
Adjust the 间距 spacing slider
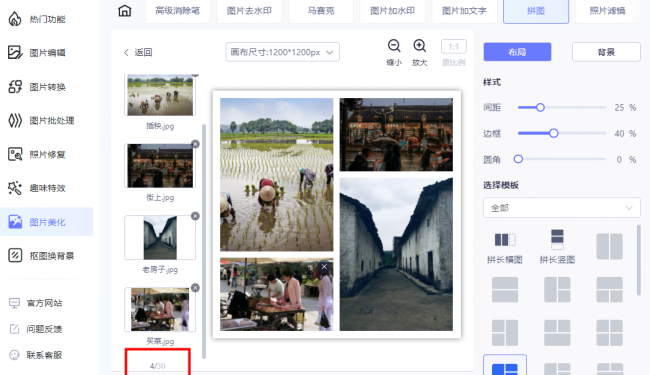coord(540,108)
